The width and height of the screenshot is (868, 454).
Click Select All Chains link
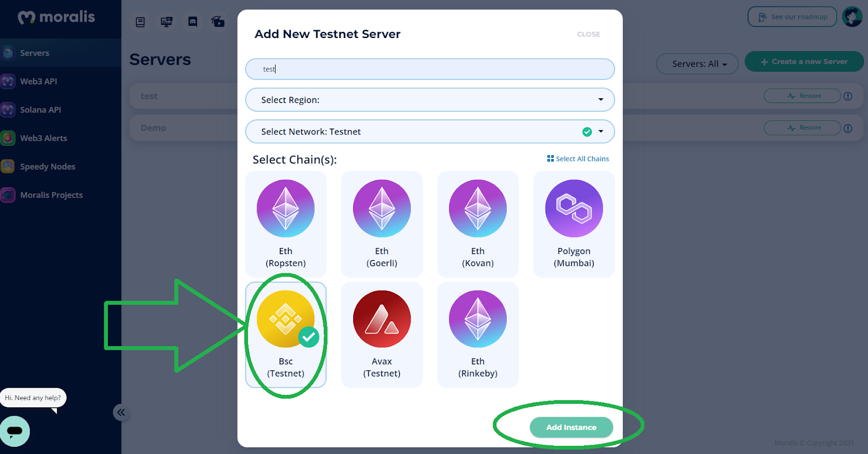[578, 159]
